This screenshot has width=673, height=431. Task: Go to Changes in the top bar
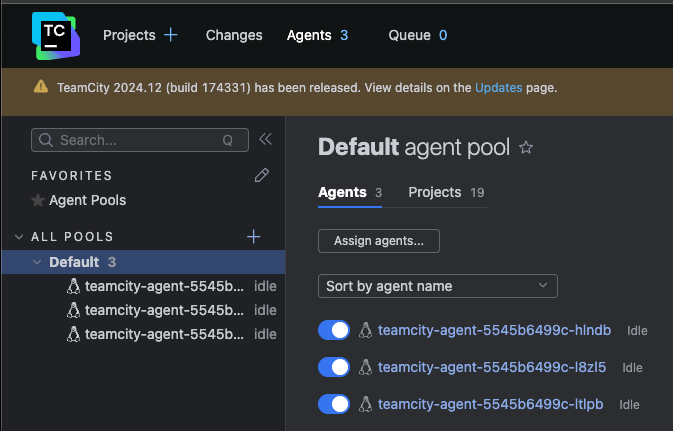point(234,35)
